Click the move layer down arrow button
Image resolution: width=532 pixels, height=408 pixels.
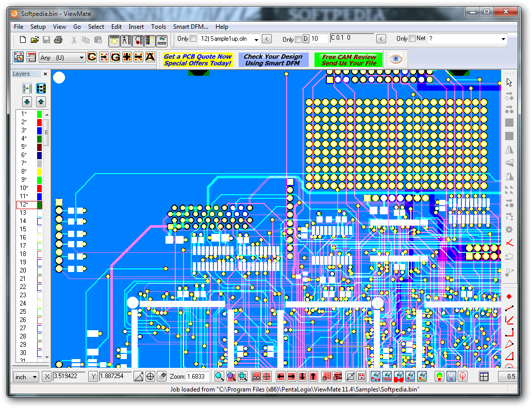(x=27, y=102)
